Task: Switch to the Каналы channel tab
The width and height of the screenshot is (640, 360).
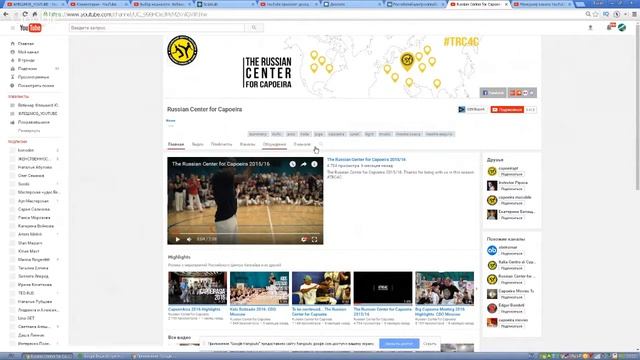Action: tap(247, 144)
